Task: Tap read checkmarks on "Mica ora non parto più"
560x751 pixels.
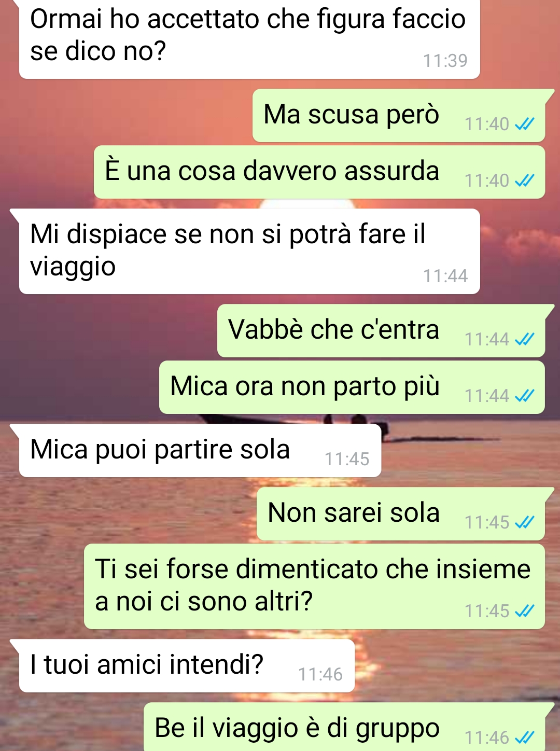Action: pos(524,396)
